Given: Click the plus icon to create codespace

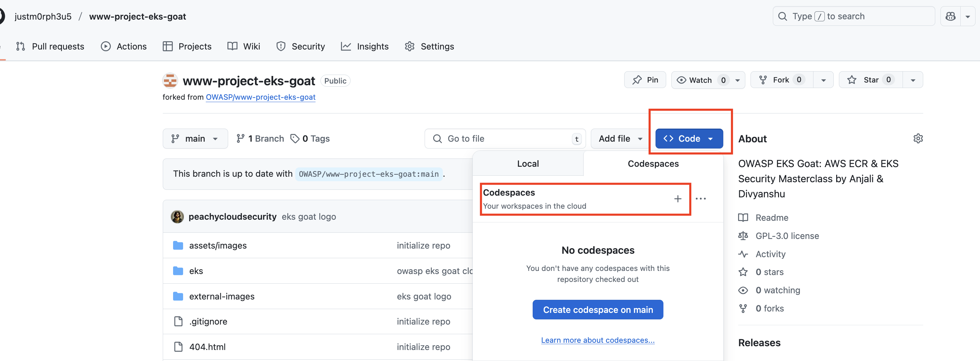Looking at the screenshot, I should pyautogui.click(x=678, y=199).
